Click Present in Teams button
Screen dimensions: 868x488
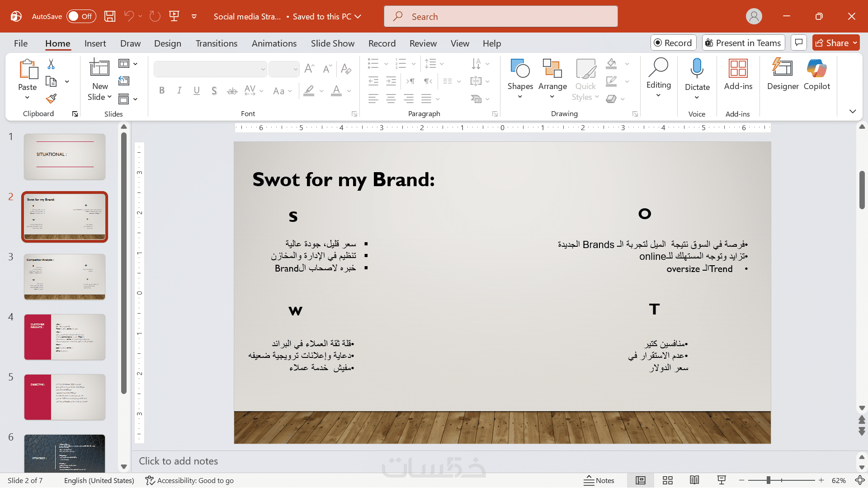click(743, 43)
